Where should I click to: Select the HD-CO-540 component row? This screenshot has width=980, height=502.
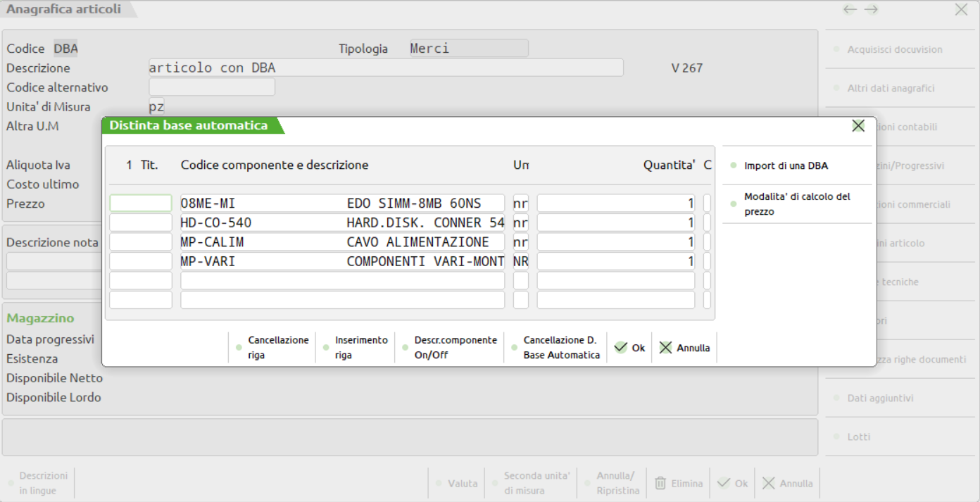tap(342, 223)
